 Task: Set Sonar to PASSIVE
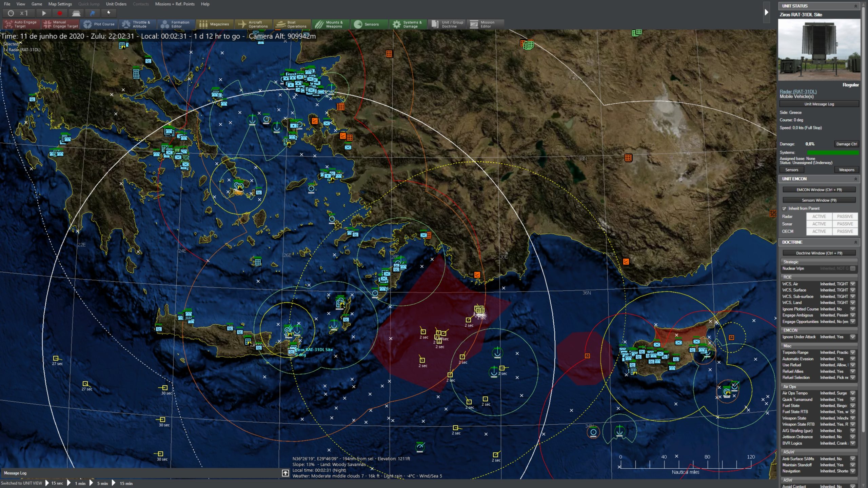(x=845, y=224)
